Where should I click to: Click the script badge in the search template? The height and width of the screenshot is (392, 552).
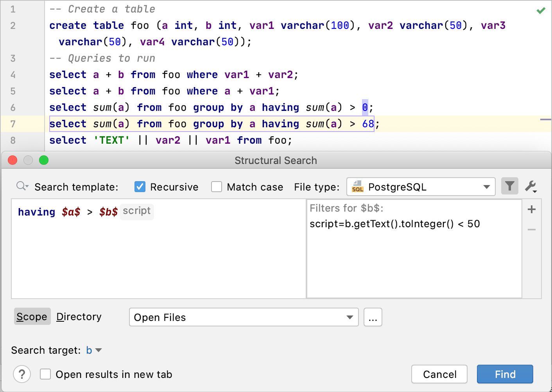click(x=136, y=212)
